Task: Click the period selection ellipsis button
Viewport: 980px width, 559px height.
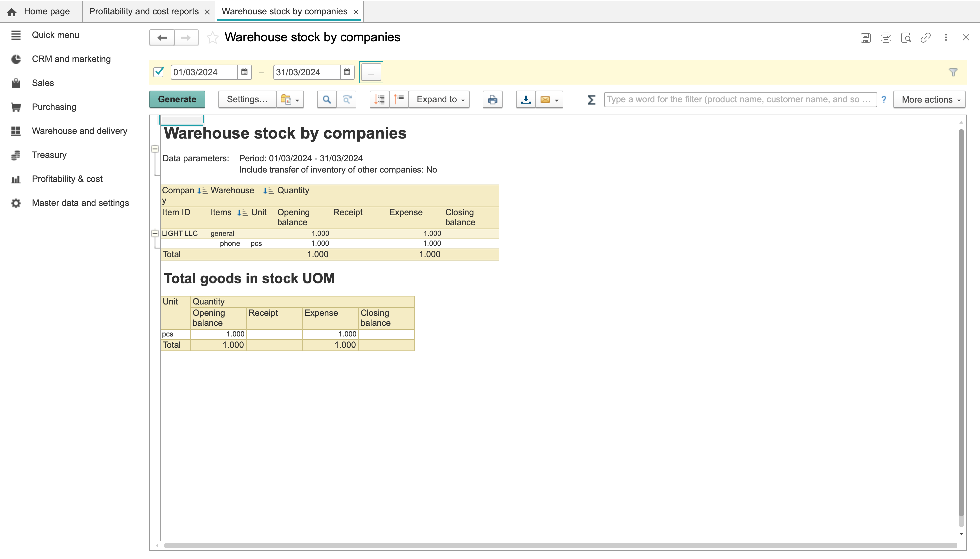Action: click(371, 72)
